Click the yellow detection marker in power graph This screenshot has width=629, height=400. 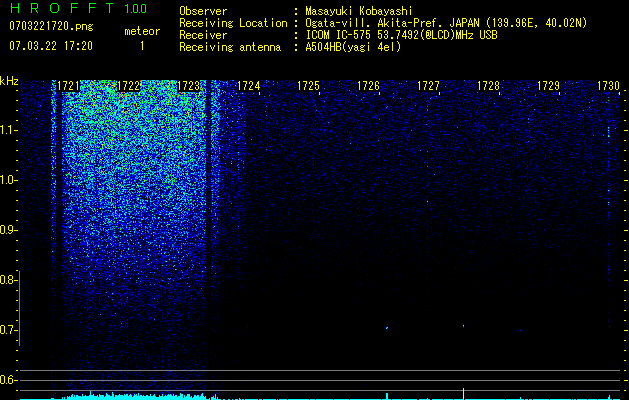pos(463,394)
